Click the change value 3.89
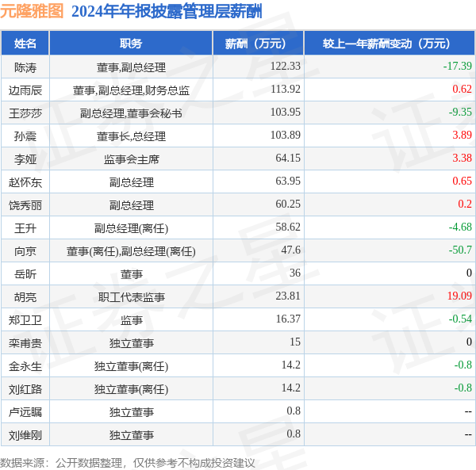 click(462, 136)
